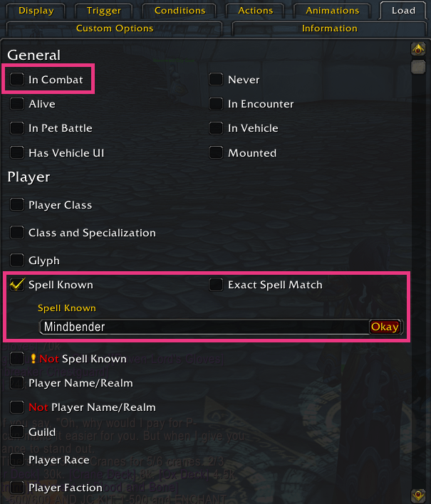Screen dimensions: 431x504
Task: Toggle the Glyph checkbox
Action: pyautogui.click(x=17, y=261)
